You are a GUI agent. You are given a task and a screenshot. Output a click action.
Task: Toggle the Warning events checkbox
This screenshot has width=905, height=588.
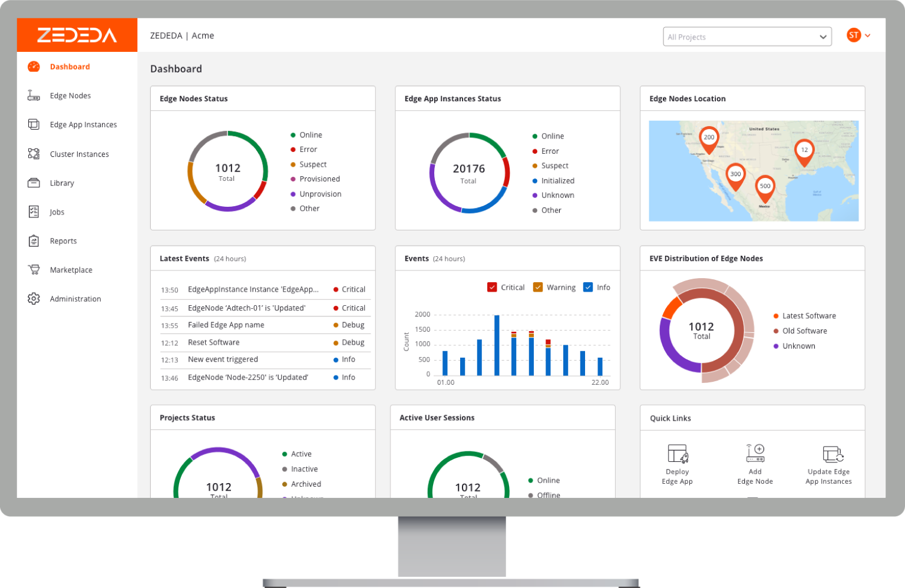(537, 288)
